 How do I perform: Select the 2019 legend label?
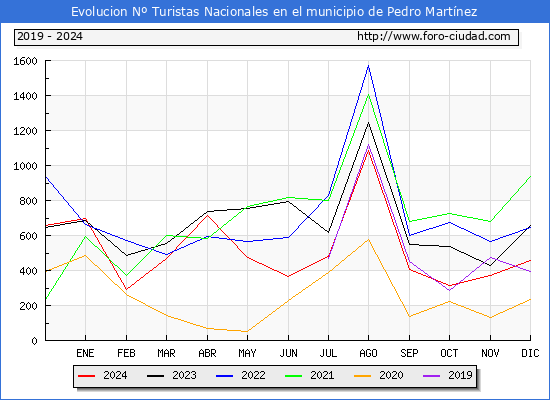(460, 375)
